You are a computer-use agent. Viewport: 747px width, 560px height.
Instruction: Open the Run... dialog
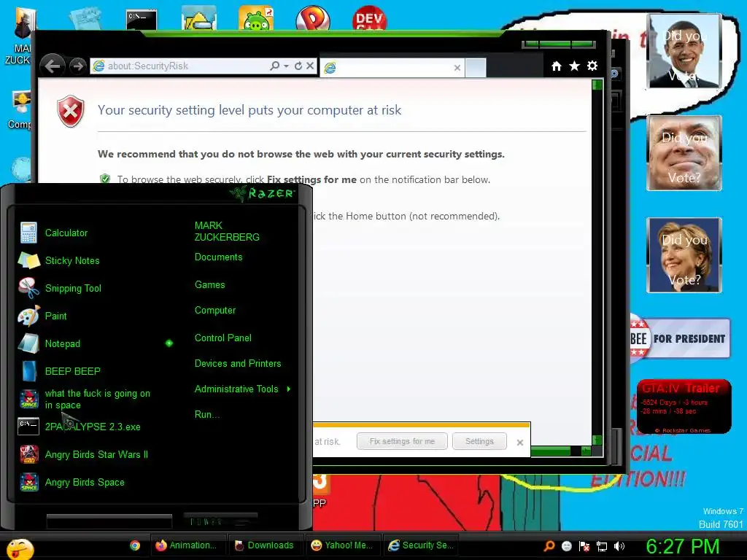coord(206,414)
